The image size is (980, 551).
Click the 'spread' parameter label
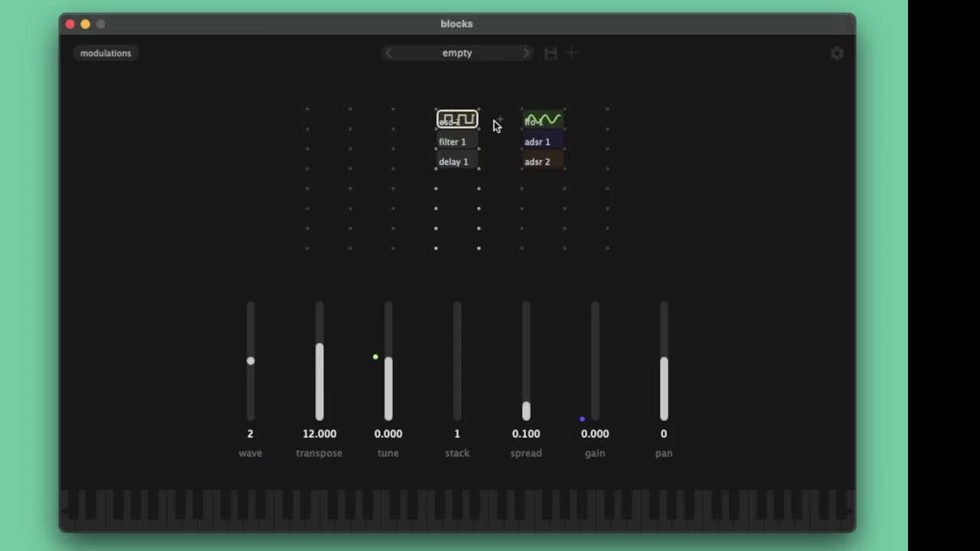[526, 453]
